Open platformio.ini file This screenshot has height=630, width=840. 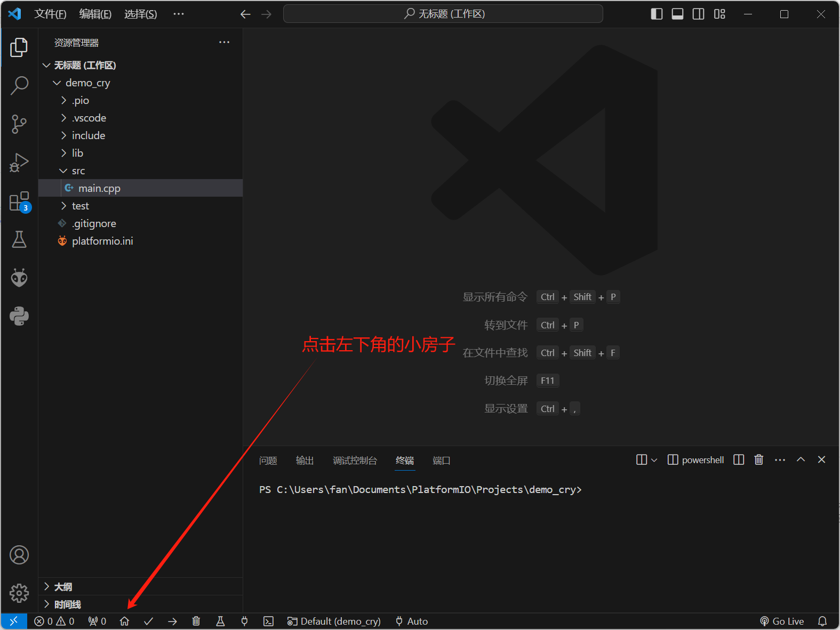(141, 241)
